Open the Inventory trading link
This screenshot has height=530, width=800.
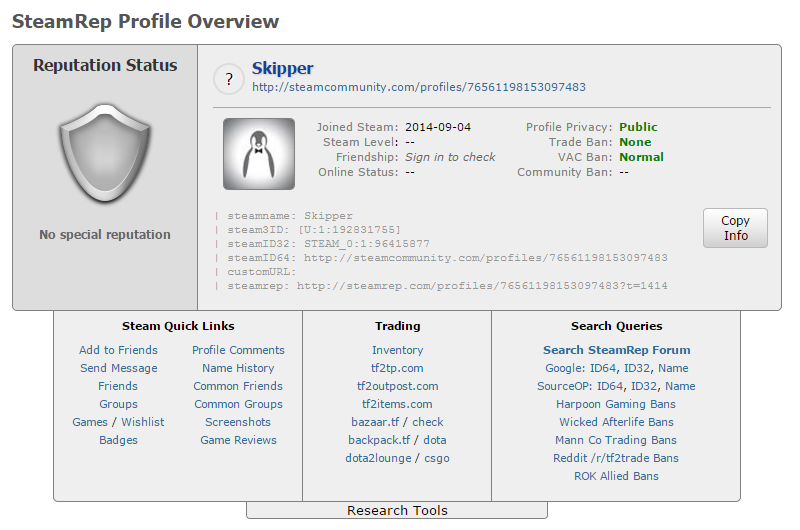(397, 350)
